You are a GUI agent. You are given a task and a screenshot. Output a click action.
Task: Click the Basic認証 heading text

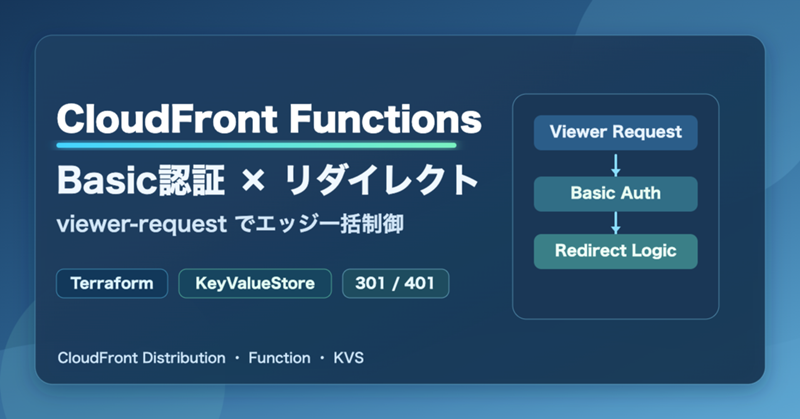pyautogui.click(x=130, y=180)
